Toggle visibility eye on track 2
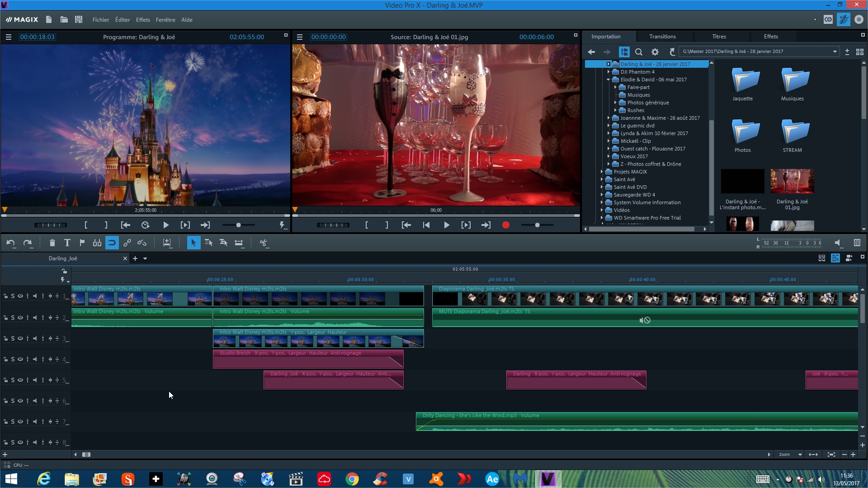Image resolution: width=868 pixels, height=488 pixels. click(x=20, y=318)
